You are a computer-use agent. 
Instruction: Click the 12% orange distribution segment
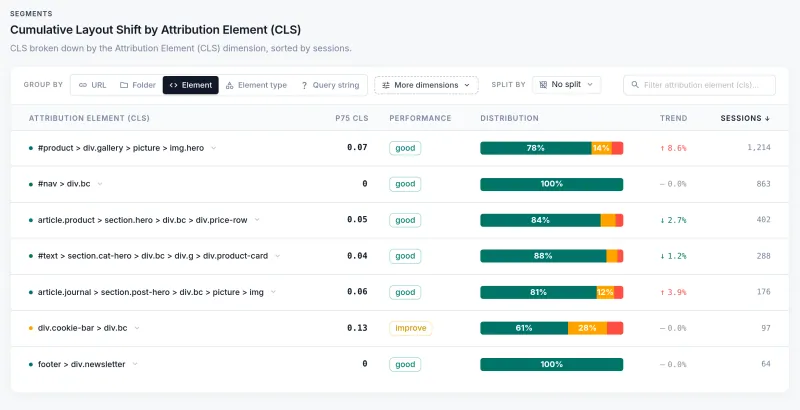tap(605, 292)
